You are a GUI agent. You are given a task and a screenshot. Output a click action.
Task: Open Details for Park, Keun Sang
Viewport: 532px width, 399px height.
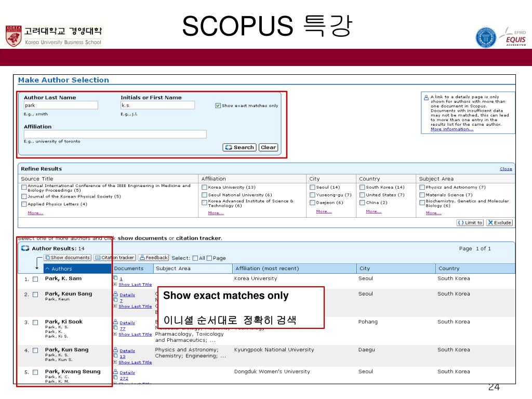pyautogui.click(x=127, y=295)
